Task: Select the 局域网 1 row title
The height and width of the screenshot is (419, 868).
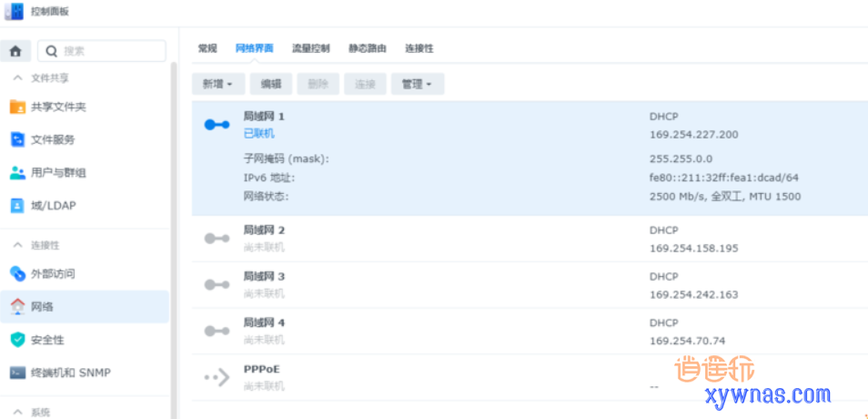Action: [x=264, y=117]
